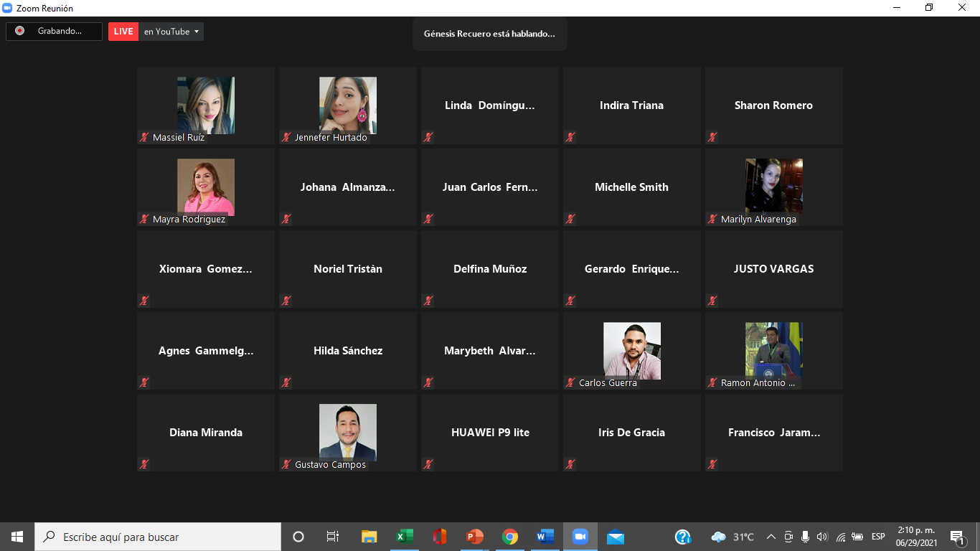Open PowerPoint from the taskbar

pyautogui.click(x=474, y=537)
